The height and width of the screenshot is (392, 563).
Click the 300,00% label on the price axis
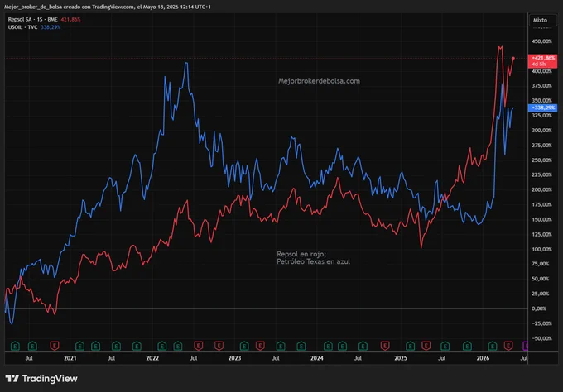point(541,130)
